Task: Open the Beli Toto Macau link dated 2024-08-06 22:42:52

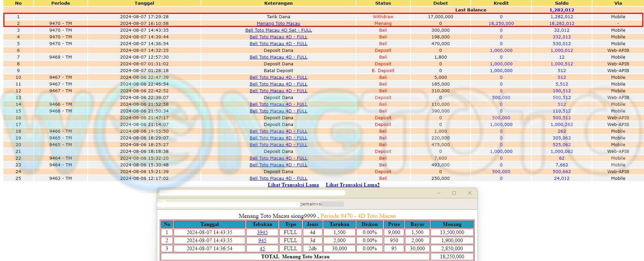Action: tap(278, 91)
